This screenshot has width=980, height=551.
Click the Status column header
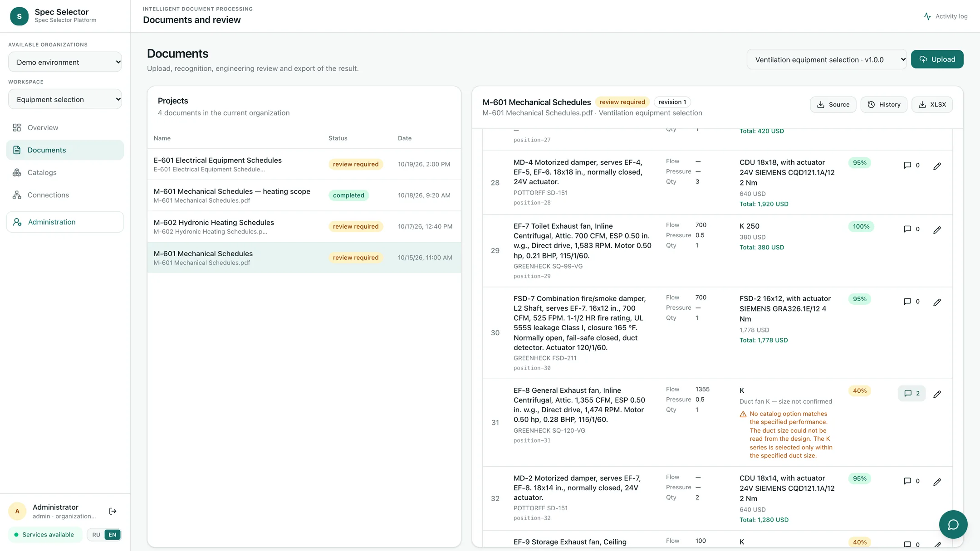[338, 138]
